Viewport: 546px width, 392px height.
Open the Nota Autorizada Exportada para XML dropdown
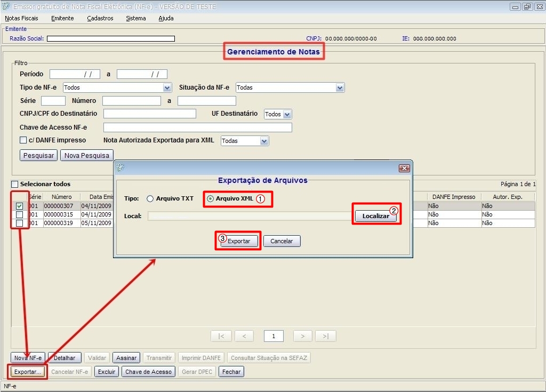264,141
